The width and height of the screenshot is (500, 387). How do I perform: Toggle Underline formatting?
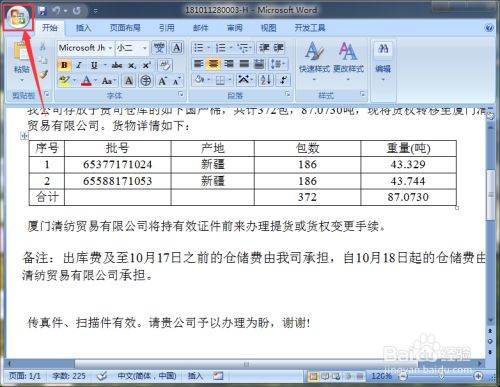[95, 65]
